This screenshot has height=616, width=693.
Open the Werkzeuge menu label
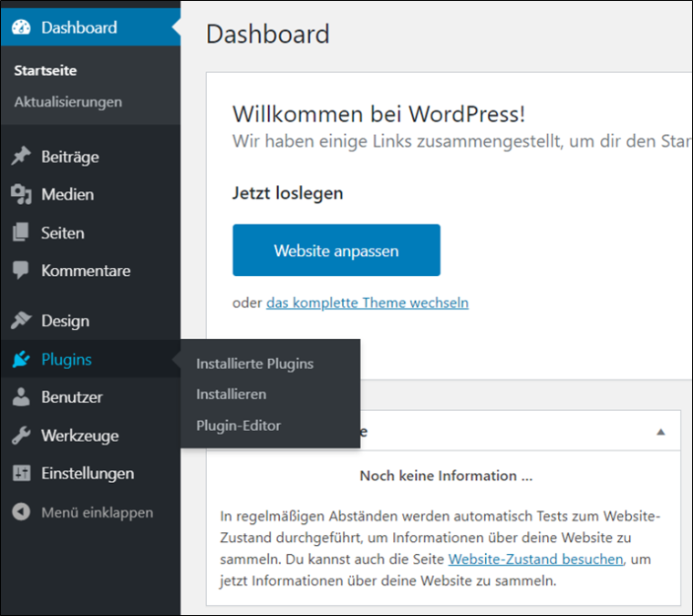(x=79, y=436)
